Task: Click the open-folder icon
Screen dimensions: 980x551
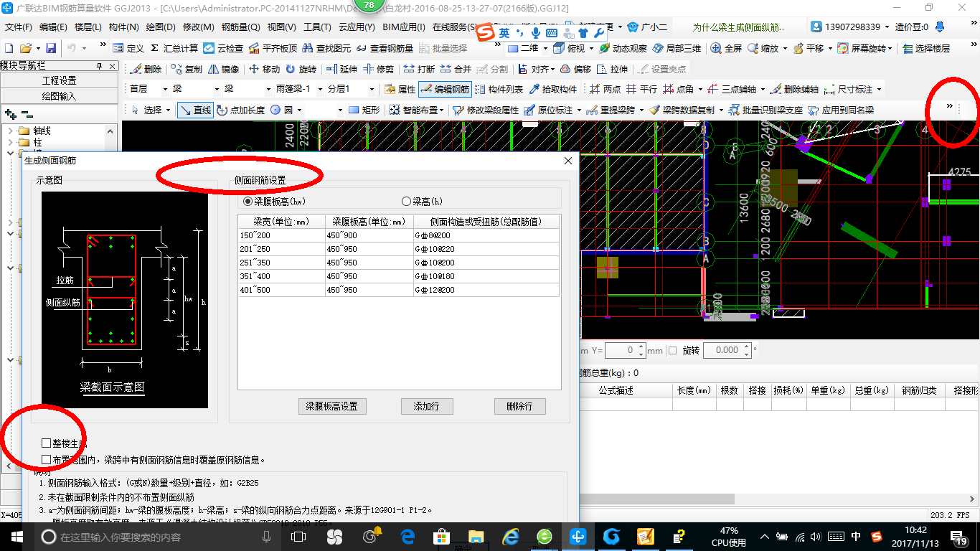Action: (x=26, y=48)
